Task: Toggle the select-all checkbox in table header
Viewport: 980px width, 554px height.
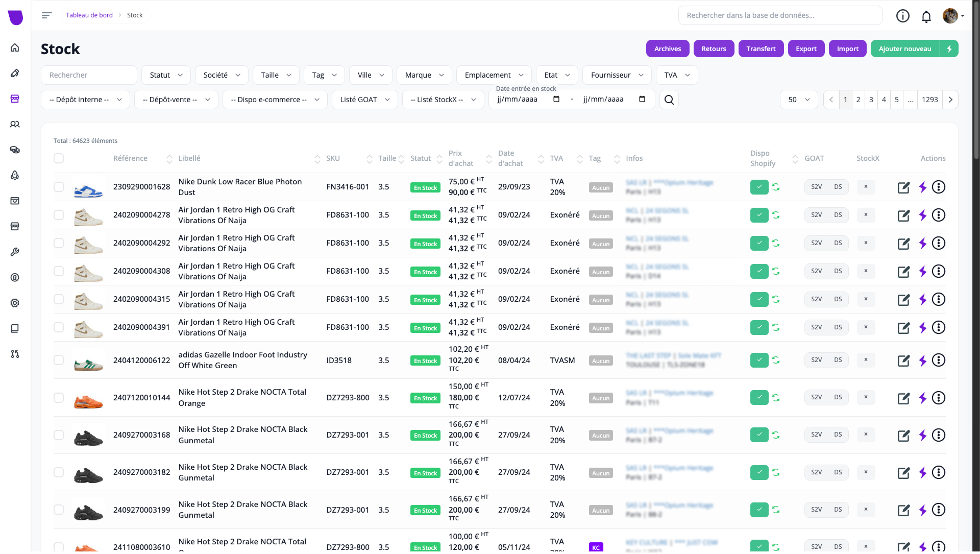Action: coord(59,158)
